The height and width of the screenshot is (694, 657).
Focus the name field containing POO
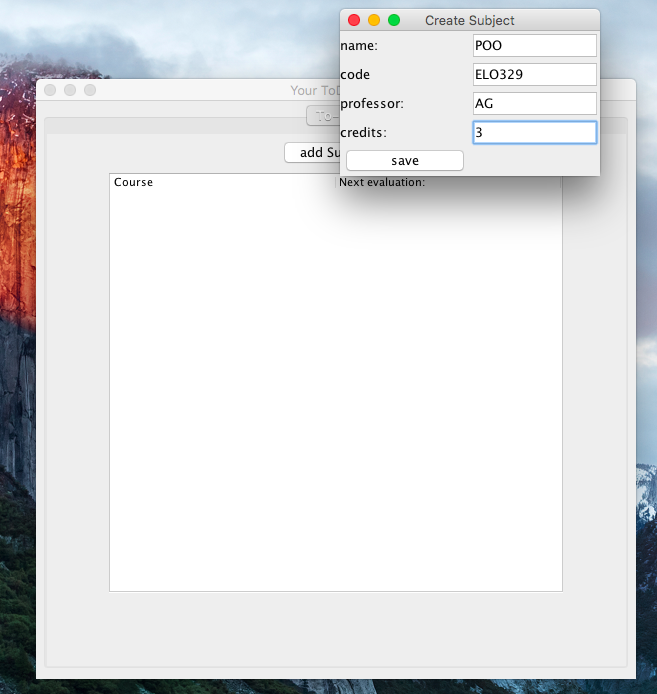pos(534,45)
